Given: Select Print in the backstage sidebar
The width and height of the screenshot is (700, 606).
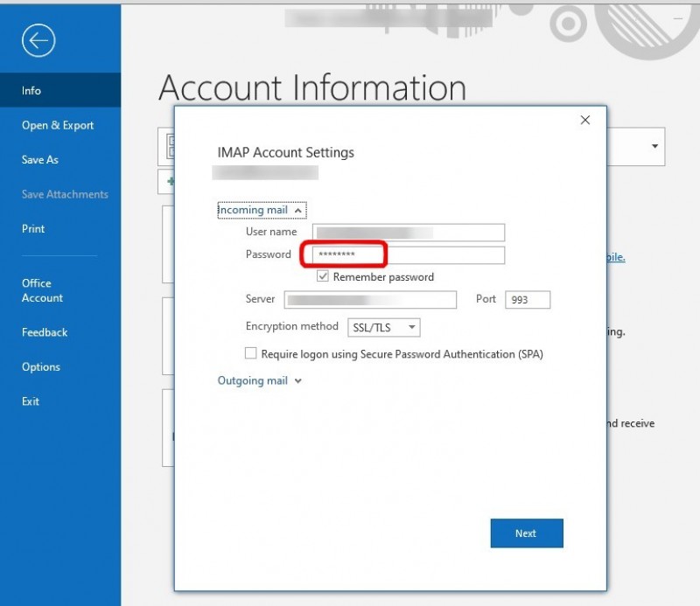Looking at the screenshot, I should coord(33,229).
